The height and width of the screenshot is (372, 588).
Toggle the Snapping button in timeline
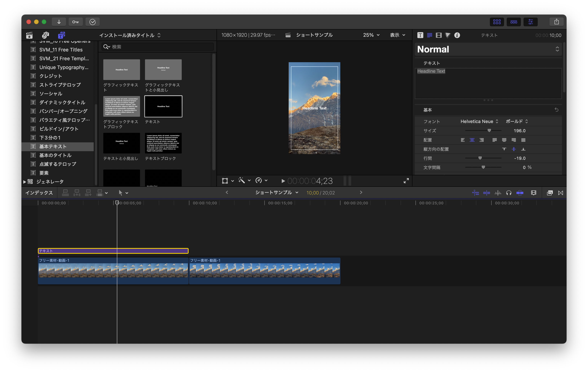[520, 193]
